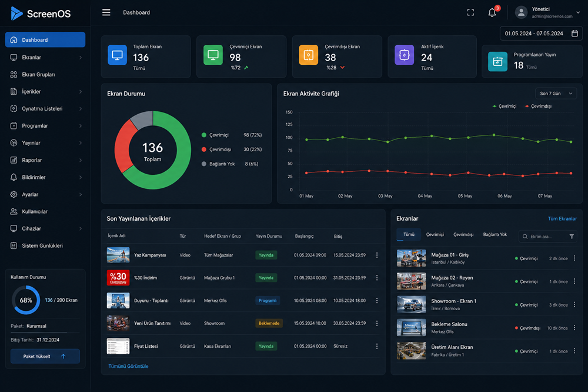Open the Son 7 Gün dropdown
This screenshot has height=392, width=588.
(x=556, y=94)
